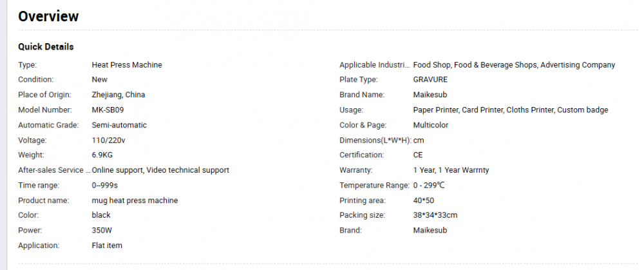The image size is (644, 270).
Task: Click the GRAVURE plate type value
Action: tap(430, 80)
